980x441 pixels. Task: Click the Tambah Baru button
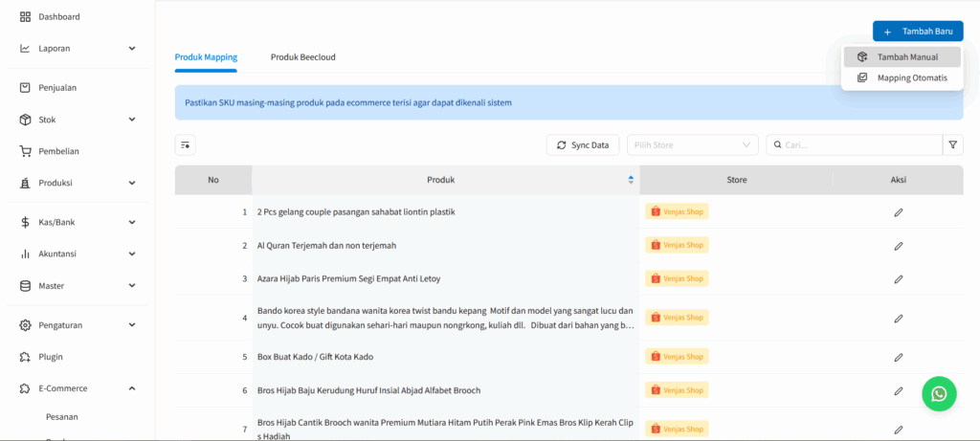[918, 32]
